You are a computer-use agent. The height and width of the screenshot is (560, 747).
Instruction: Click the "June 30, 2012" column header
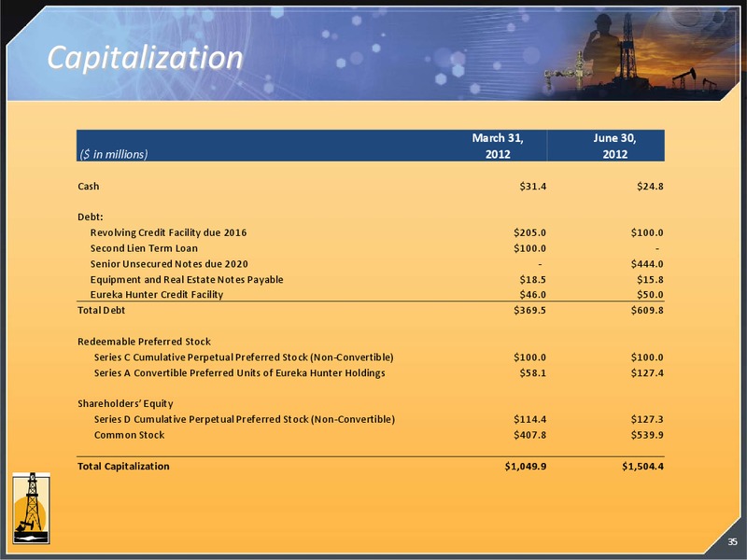click(x=614, y=146)
